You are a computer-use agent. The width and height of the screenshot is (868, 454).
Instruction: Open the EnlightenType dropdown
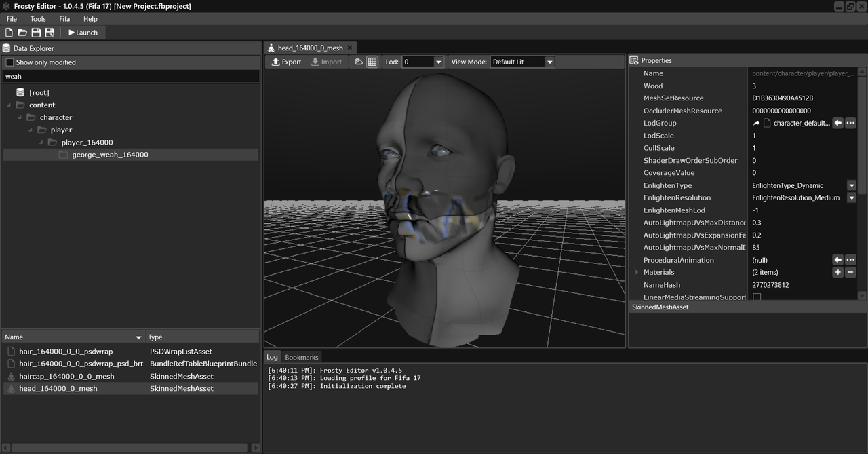851,185
